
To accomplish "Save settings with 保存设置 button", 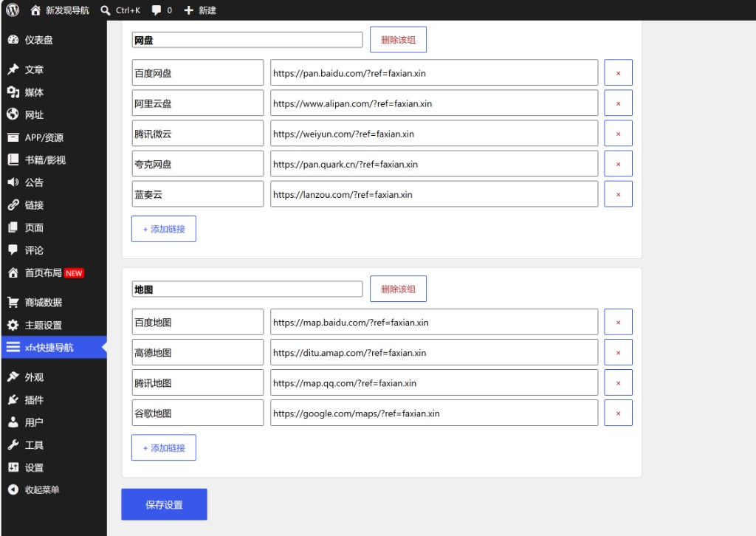I will [x=164, y=505].
